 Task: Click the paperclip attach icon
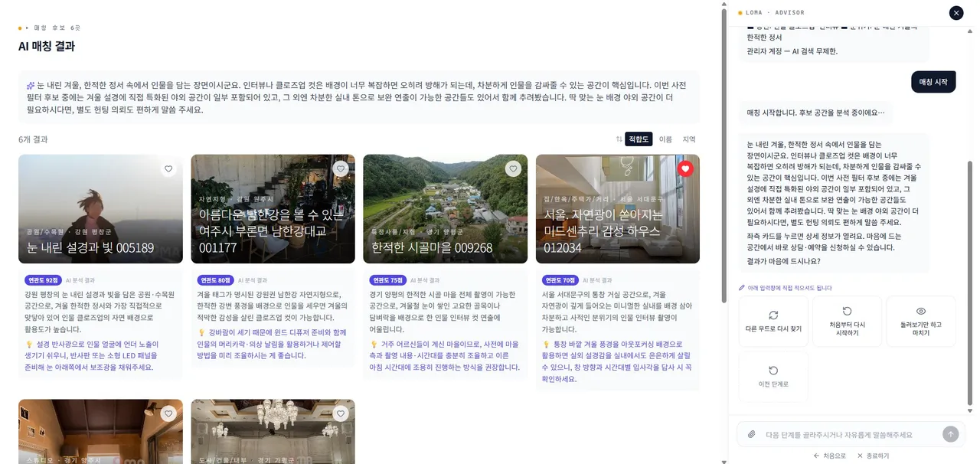click(x=752, y=434)
